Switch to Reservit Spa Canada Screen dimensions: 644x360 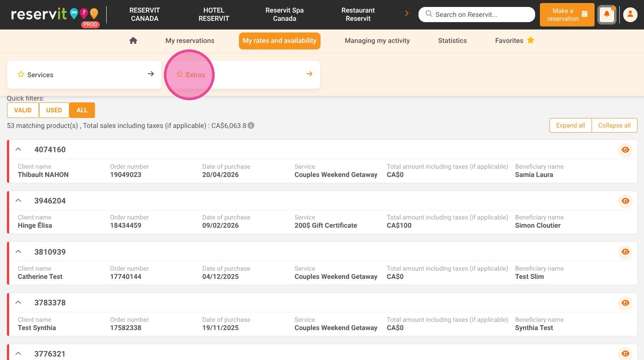coord(284,14)
